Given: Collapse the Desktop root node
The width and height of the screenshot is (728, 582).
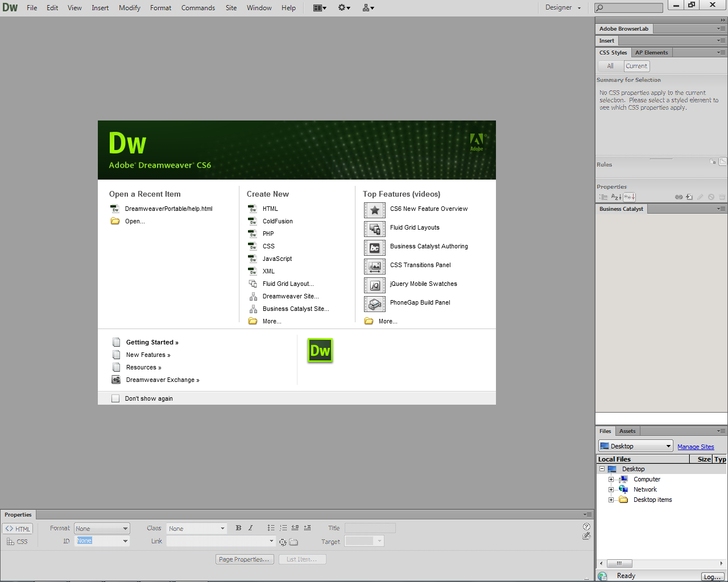Looking at the screenshot, I should pos(602,469).
